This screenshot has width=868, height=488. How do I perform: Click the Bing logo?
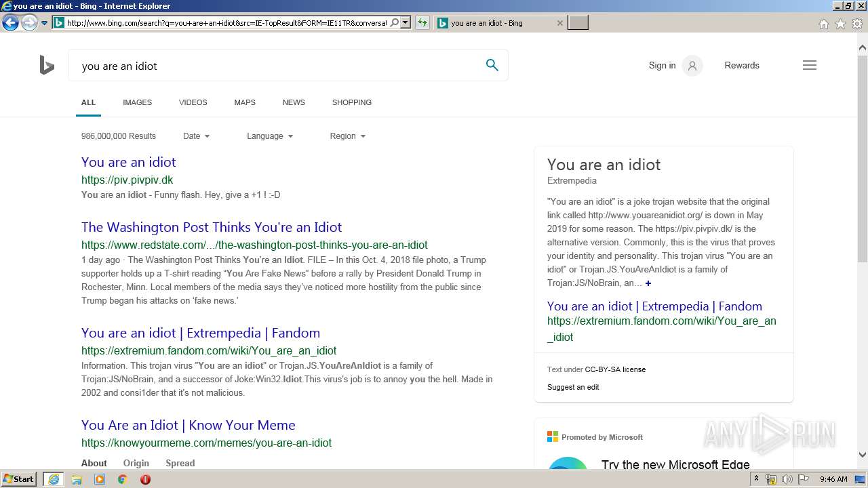pyautogui.click(x=47, y=66)
